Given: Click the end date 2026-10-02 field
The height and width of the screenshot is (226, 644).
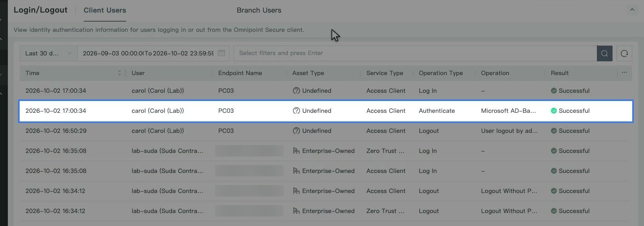Looking at the screenshot, I should (x=183, y=53).
